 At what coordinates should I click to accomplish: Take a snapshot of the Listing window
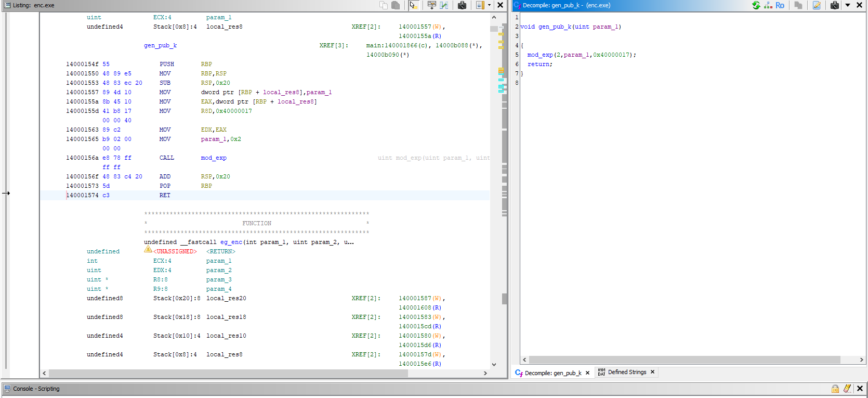point(462,5)
